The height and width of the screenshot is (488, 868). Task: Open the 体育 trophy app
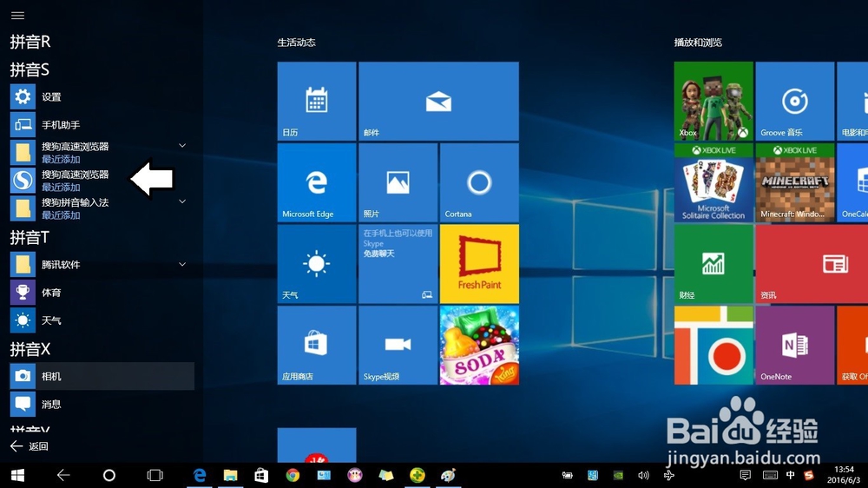[x=102, y=293]
